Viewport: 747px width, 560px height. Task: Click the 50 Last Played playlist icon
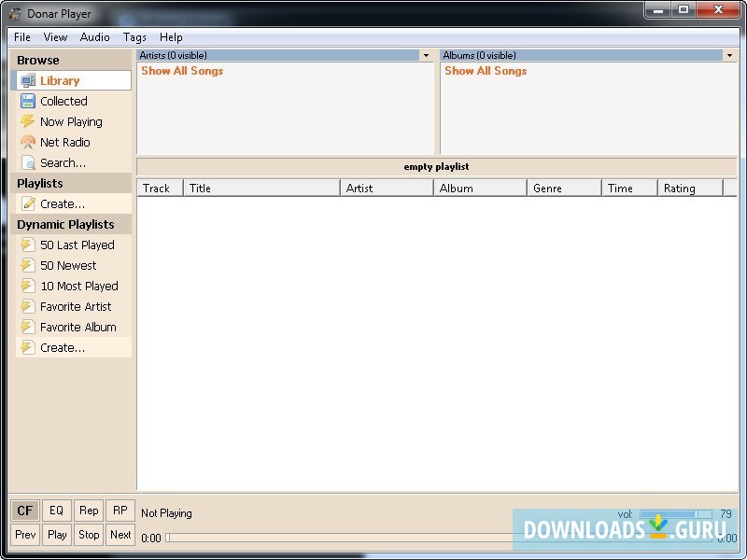(x=28, y=245)
